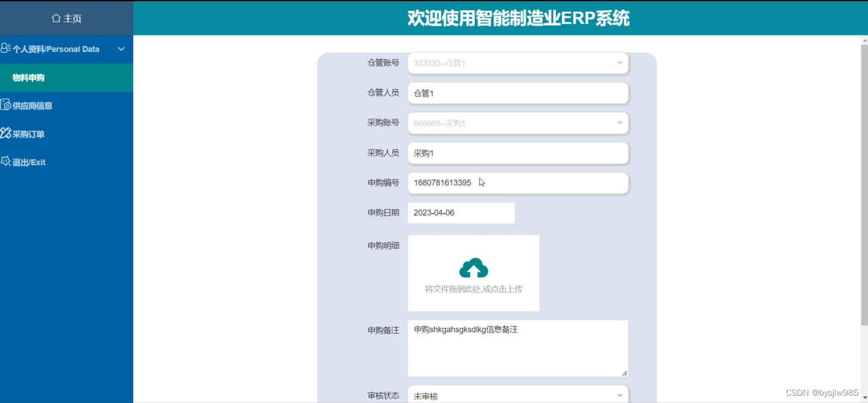The image size is (868, 403).
Task: Click the 审核状态 label
Action: pyautogui.click(x=383, y=396)
